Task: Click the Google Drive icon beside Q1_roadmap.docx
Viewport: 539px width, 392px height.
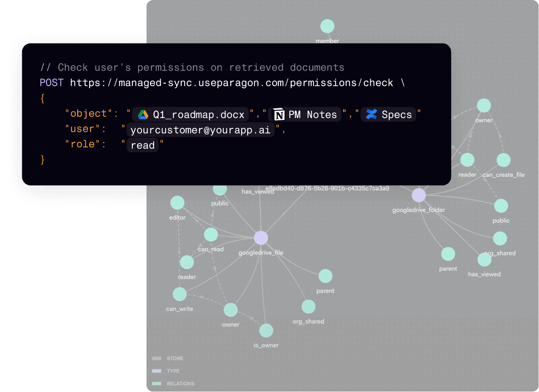Action: (143, 115)
